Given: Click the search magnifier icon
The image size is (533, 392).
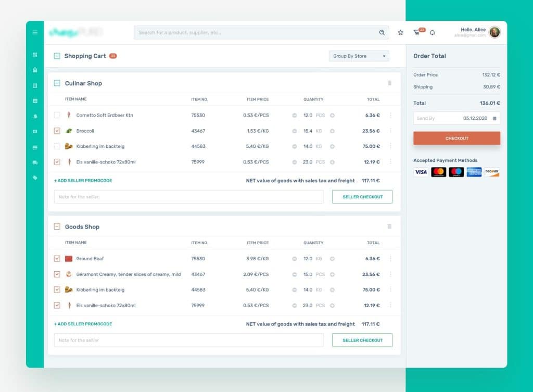Looking at the screenshot, I should [383, 32].
